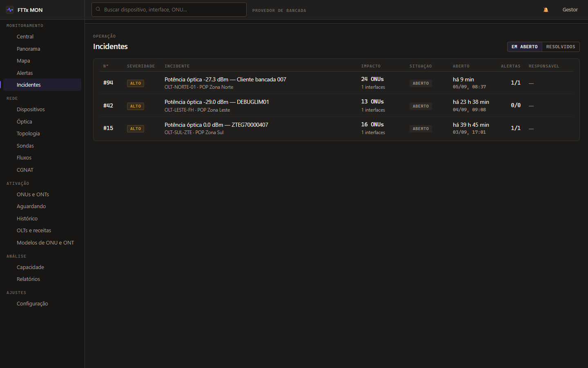Open the Histórico page
Viewport: 588px width, 368px height.
pos(42,218)
